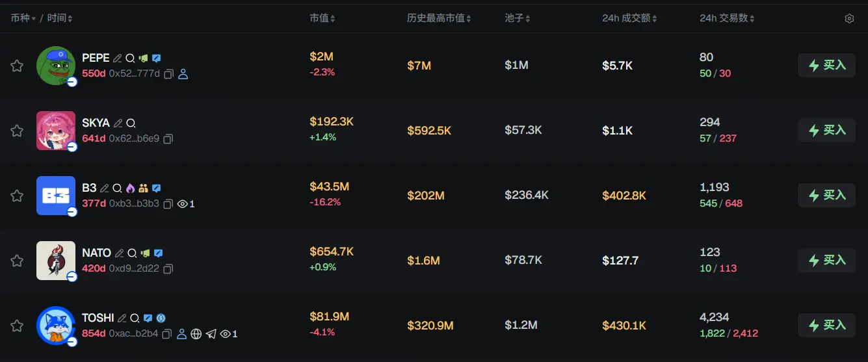Click the dollar coin badge beside TOSHI
The image size is (868, 362).
pyautogui.click(x=161, y=318)
